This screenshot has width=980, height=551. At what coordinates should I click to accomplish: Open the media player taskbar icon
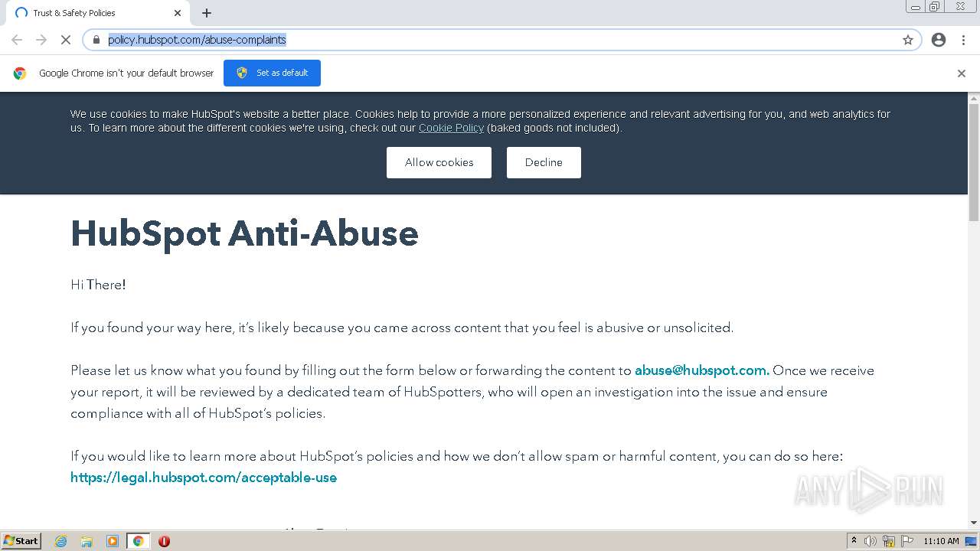point(113,541)
